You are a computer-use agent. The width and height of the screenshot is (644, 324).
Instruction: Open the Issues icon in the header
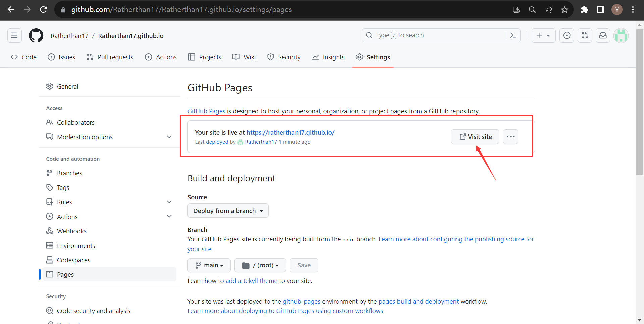point(567,35)
